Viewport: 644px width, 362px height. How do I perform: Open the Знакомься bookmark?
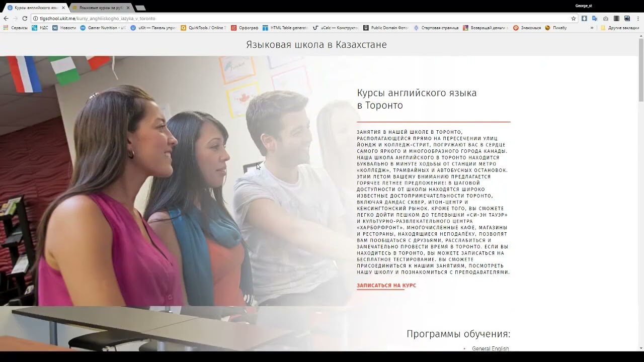(x=527, y=28)
